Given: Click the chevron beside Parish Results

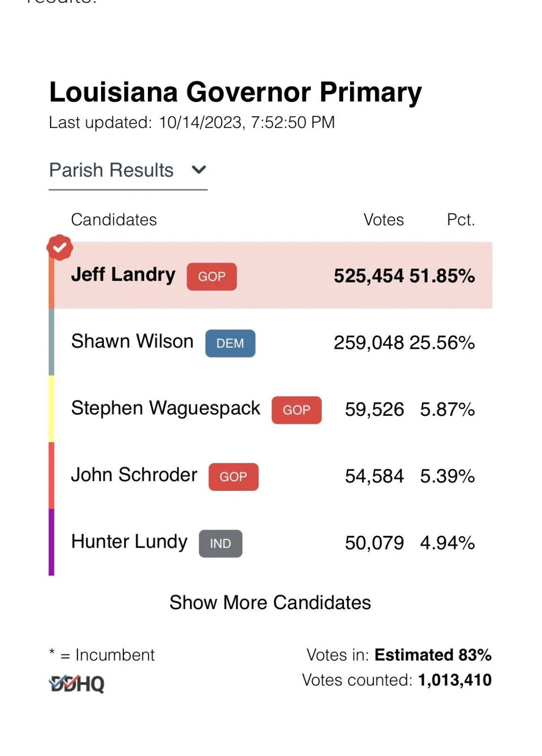Looking at the screenshot, I should (x=199, y=170).
